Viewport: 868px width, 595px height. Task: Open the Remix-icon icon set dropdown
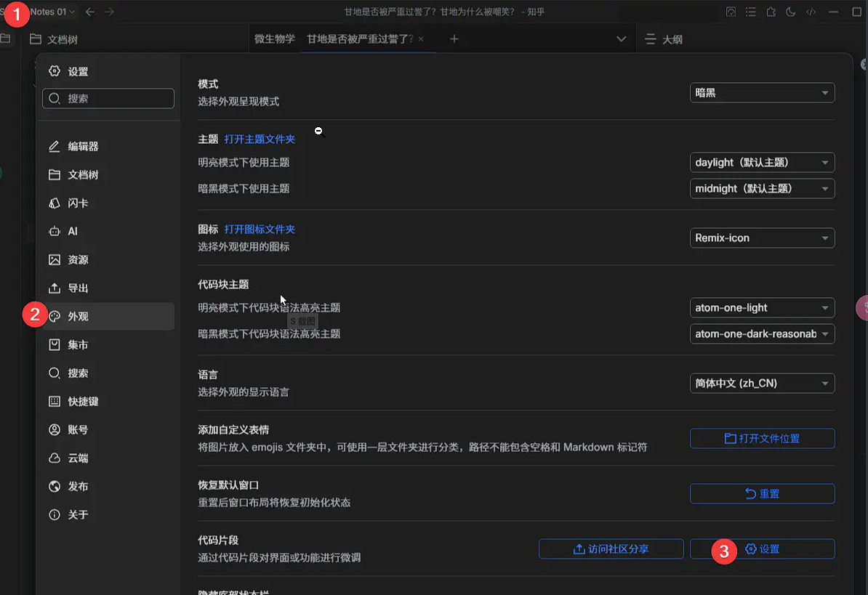761,238
